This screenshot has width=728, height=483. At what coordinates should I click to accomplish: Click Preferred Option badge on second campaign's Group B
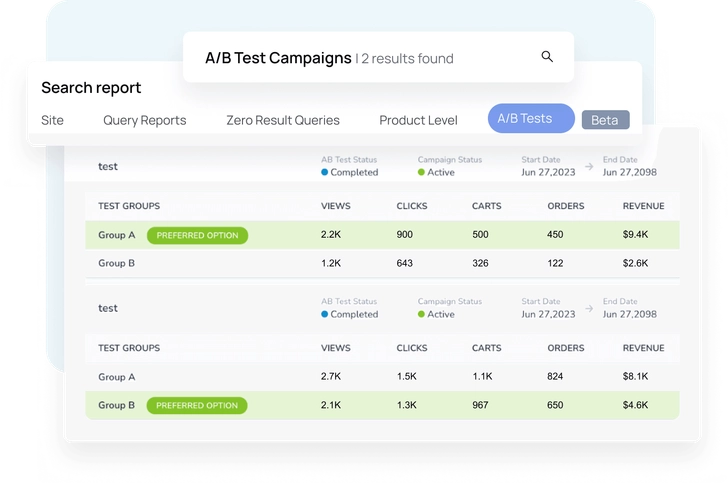(x=197, y=405)
